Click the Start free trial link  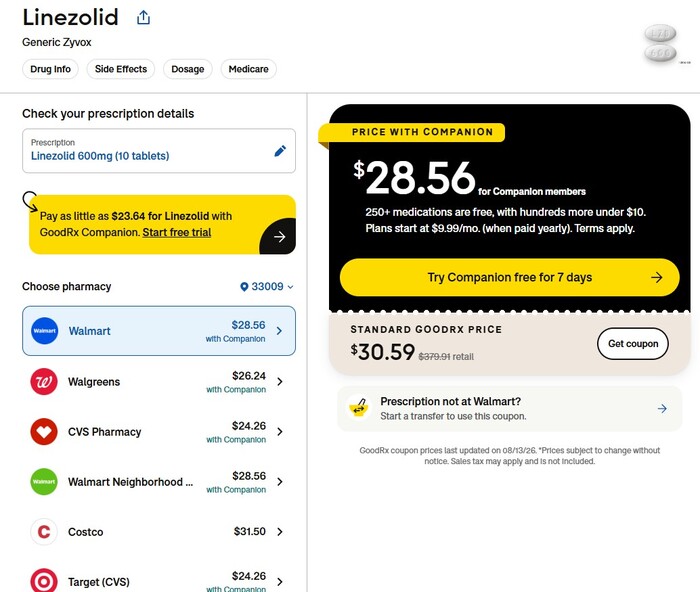[x=177, y=233]
